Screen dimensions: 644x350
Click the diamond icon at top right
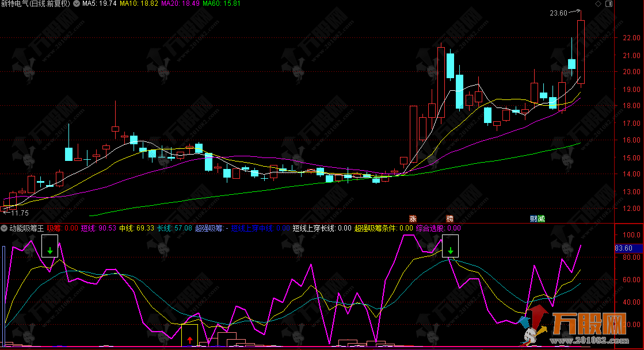599,3
